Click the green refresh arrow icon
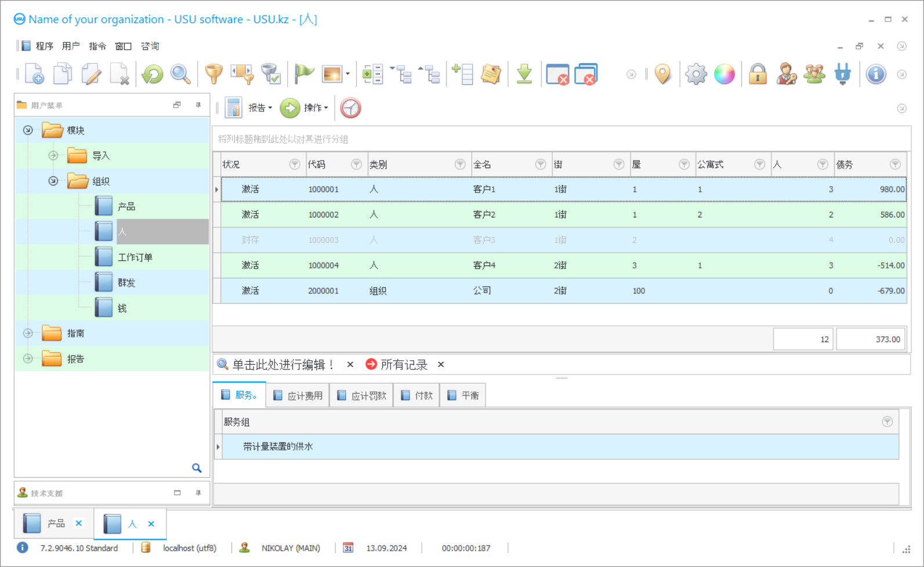 [153, 74]
